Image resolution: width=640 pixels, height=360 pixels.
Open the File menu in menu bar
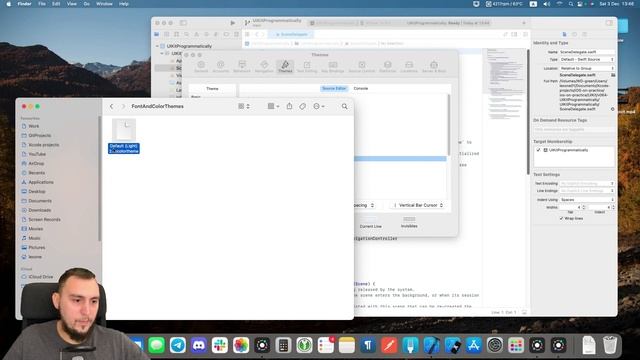[x=42, y=4]
